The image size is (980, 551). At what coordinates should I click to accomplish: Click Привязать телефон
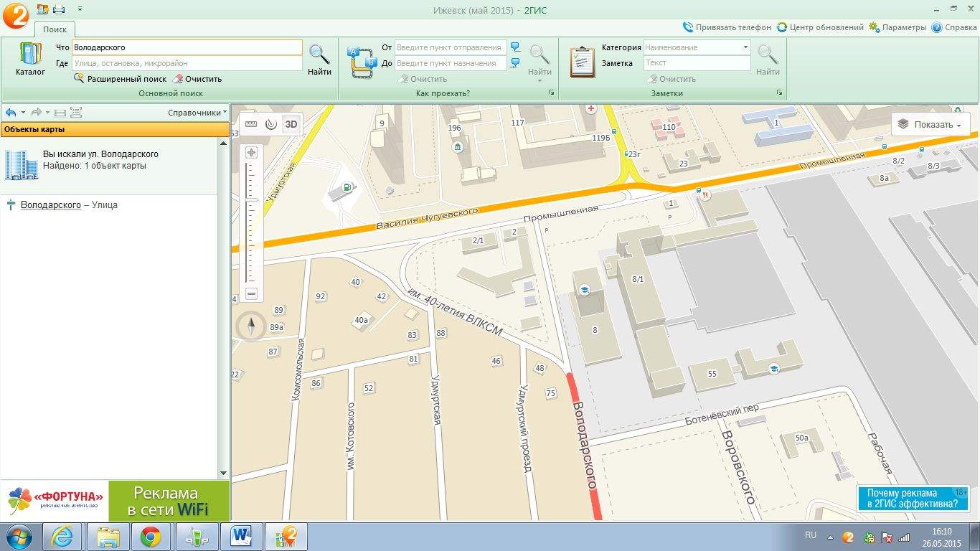(727, 27)
